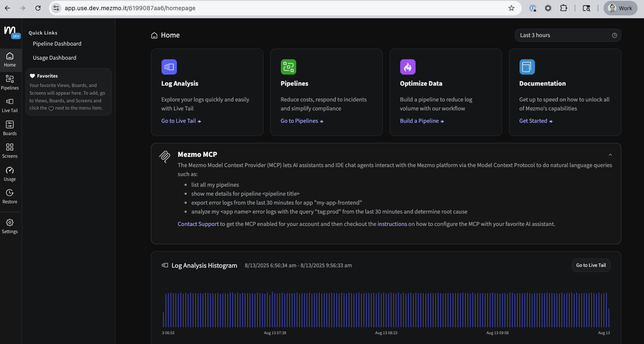Screen dimensions: 644x344
Task: Open Pipelines in the left sidebar
Action: (x=10, y=82)
